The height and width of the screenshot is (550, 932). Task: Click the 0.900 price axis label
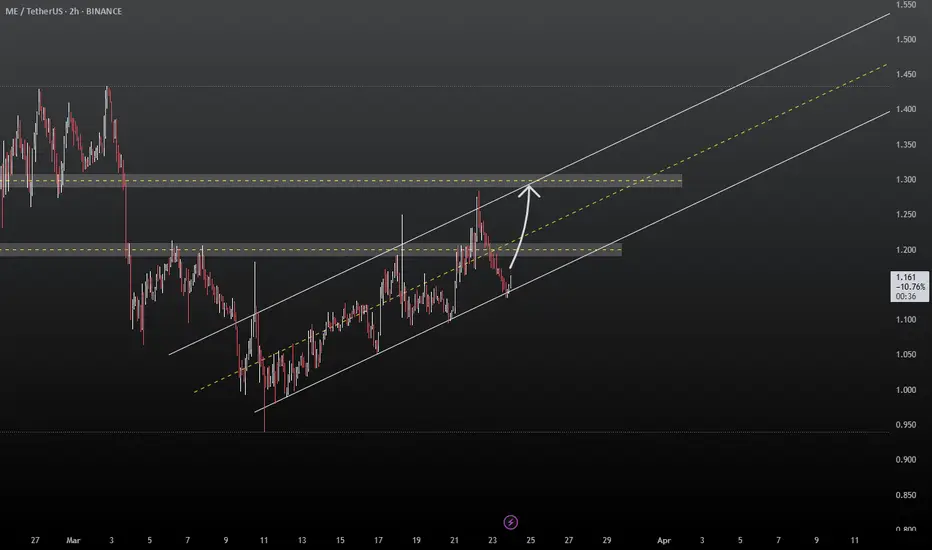click(906, 460)
